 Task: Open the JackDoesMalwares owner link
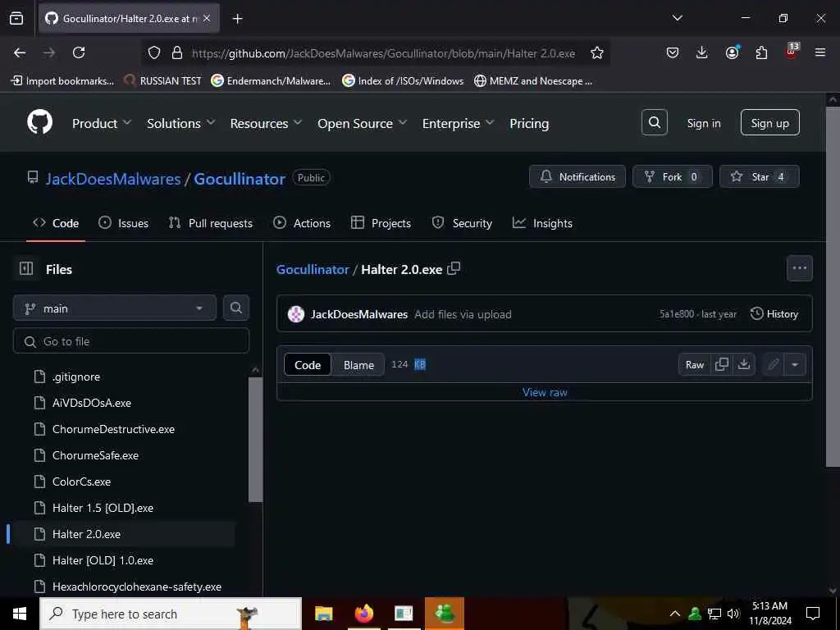pos(113,178)
